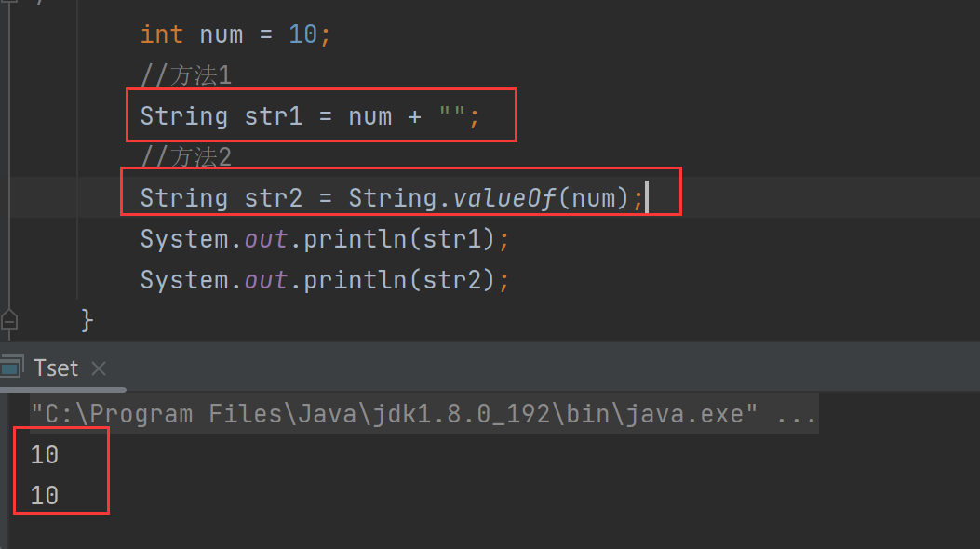
Task: Click the str2 variable in its declaration
Action: 273,198
